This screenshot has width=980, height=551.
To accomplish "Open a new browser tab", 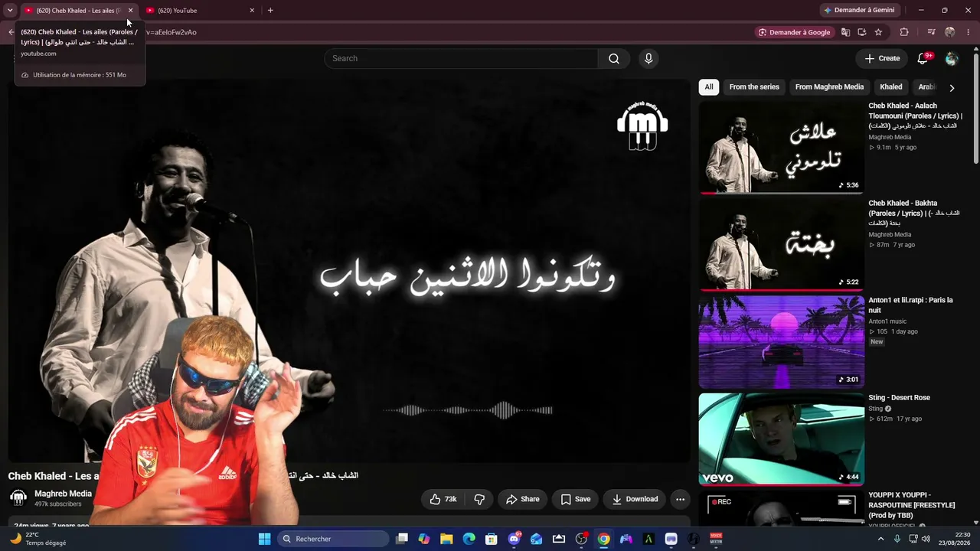I will (x=270, y=10).
